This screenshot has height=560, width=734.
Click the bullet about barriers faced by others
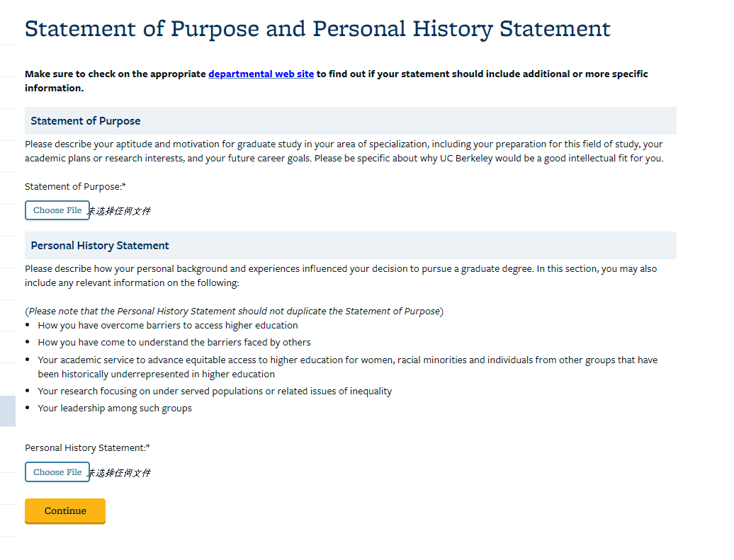click(174, 343)
